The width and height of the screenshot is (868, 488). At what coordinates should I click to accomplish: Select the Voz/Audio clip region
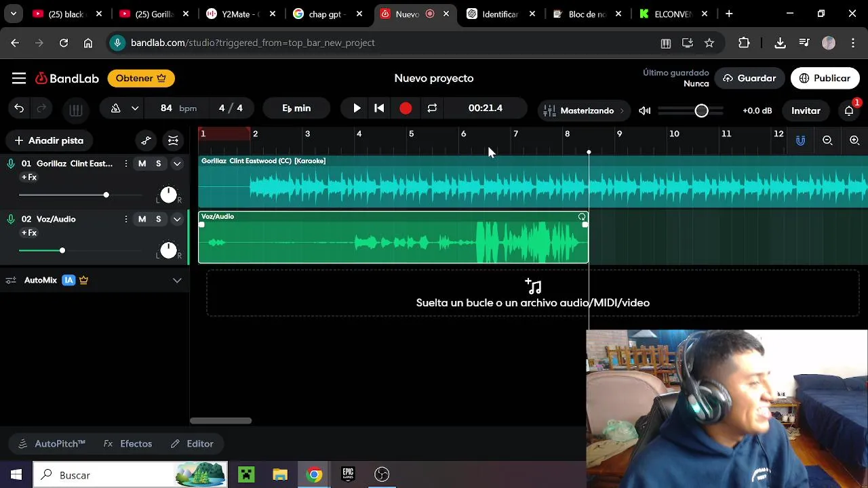[393, 238]
